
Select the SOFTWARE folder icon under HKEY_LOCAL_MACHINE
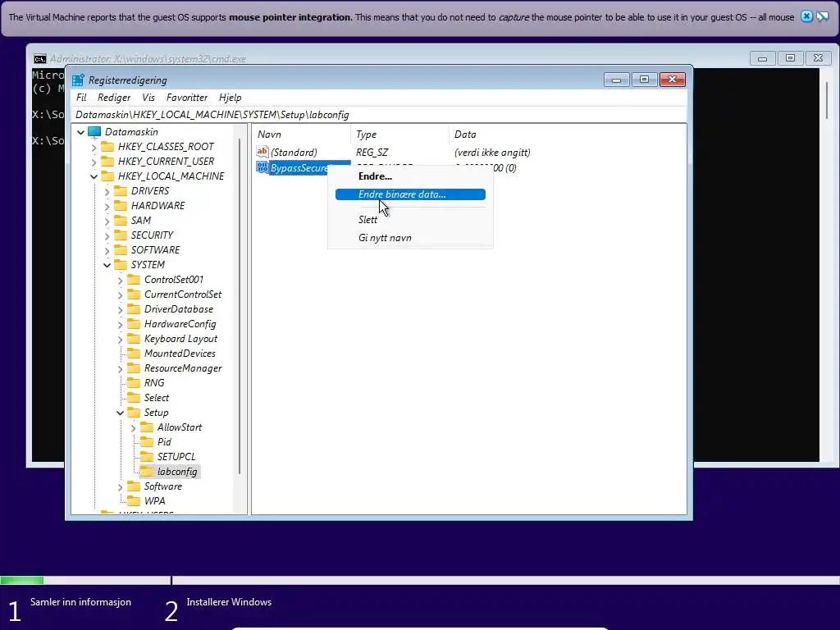(121, 250)
